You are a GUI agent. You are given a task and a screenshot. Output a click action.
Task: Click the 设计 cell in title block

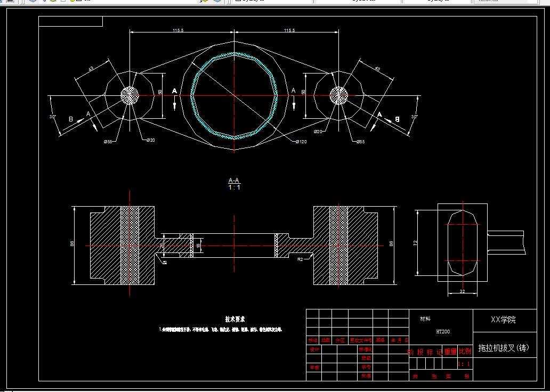314,349
